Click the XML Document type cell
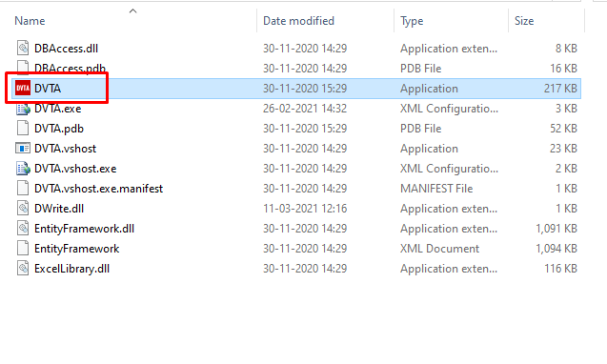The width and height of the screenshot is (607, 364). coord(440,249)
